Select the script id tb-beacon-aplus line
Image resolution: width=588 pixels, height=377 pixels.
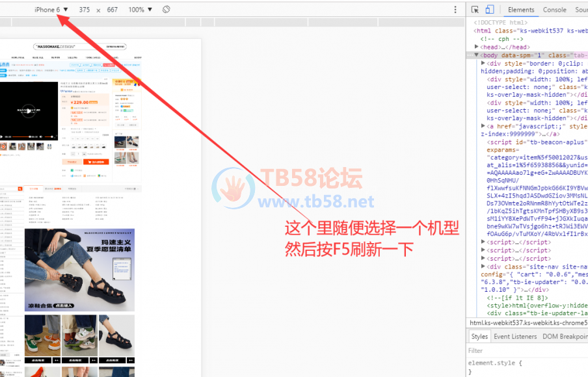click(x=537, y=142)
